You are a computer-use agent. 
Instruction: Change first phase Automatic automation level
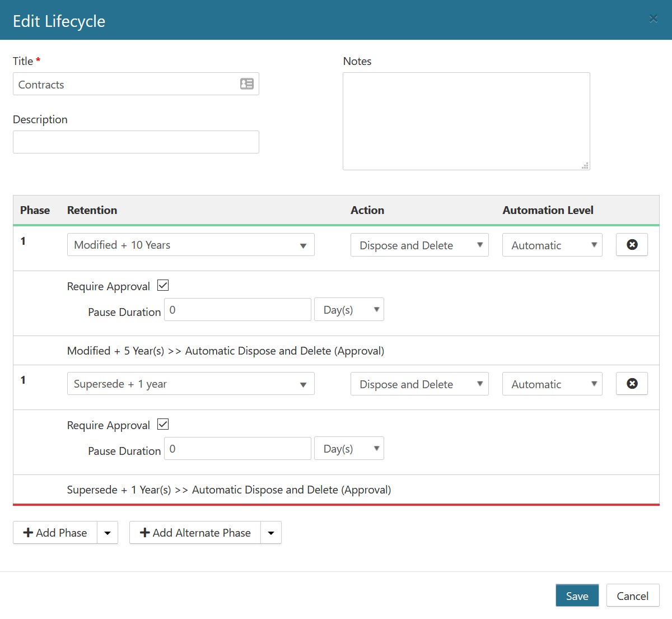552,245
